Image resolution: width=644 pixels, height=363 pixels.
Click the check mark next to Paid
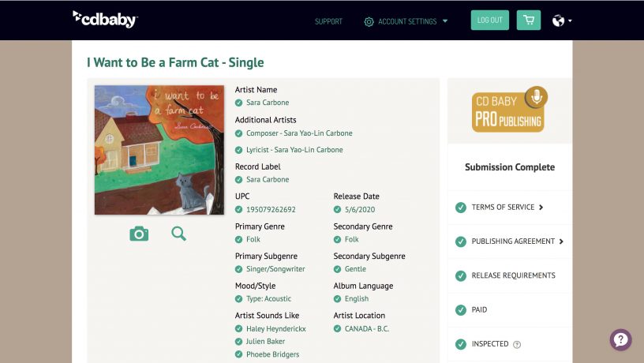tap(460, 310)
